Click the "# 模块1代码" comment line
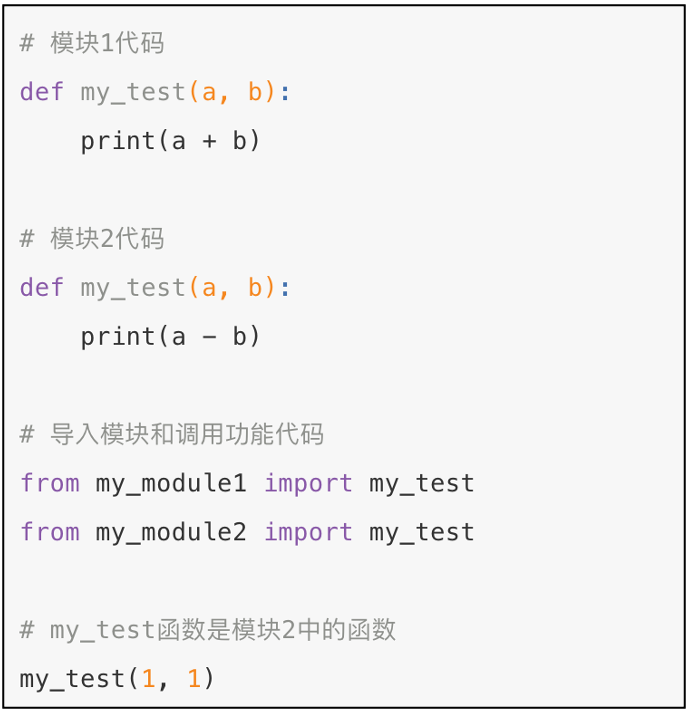690x715 pixels. (x=92, y=43)
